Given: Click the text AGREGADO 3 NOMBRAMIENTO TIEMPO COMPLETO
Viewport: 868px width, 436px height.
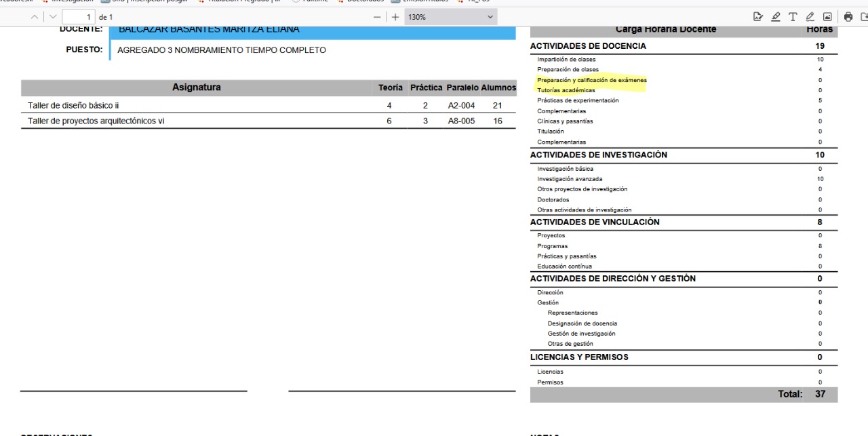Looking at the screenshot, I should click(222, 50).
